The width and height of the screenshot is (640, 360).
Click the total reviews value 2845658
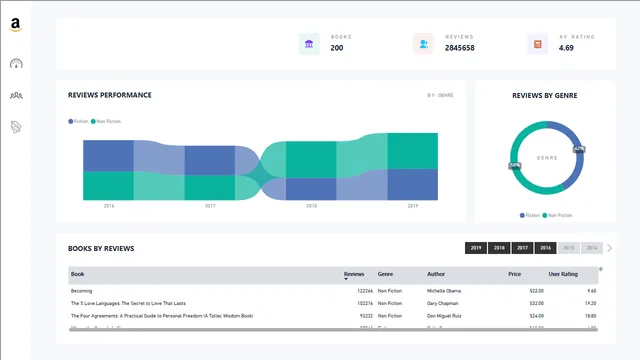pos(460,48)
